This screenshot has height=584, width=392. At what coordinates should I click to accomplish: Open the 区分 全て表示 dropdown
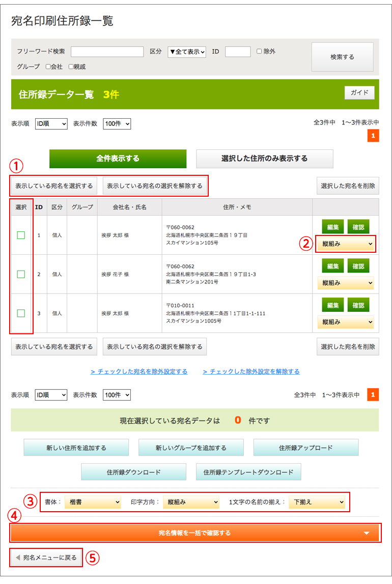pyautogui.click(x=187, y=51)
